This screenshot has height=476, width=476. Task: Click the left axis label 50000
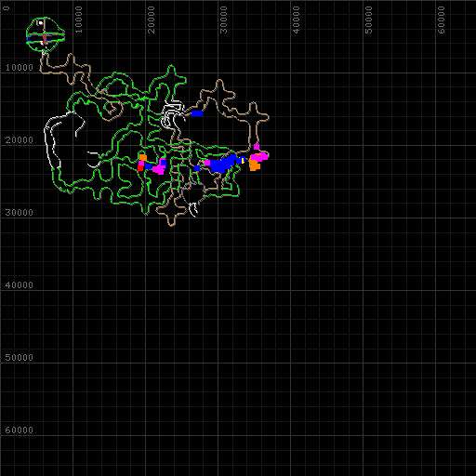tap(19, 358)
